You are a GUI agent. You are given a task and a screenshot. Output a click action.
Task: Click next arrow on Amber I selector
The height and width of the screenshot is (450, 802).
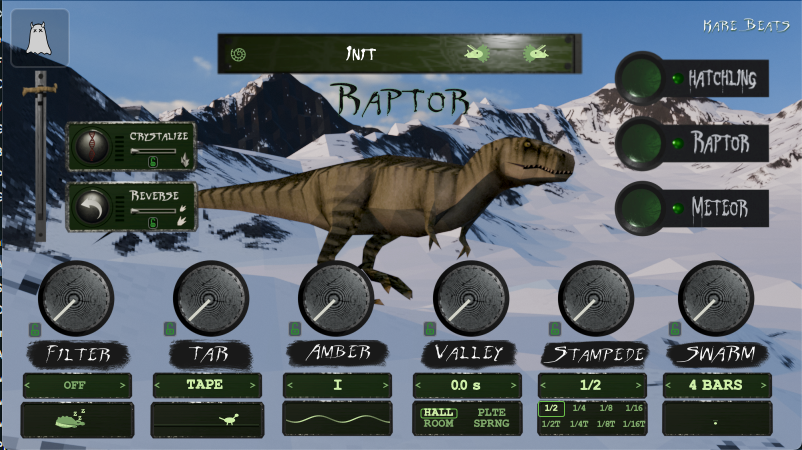click(385, 385)
